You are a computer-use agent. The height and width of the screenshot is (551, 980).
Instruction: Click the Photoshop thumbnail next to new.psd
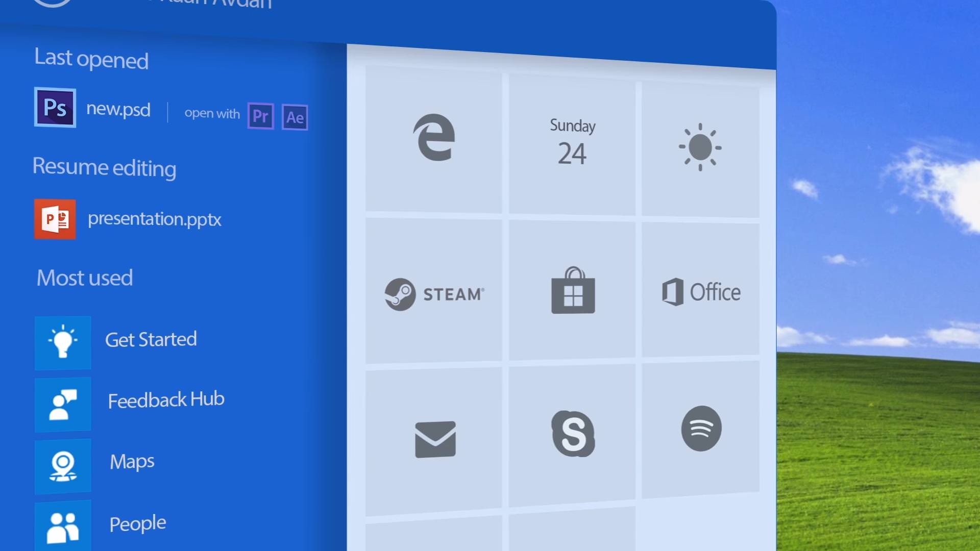point(54,107)
